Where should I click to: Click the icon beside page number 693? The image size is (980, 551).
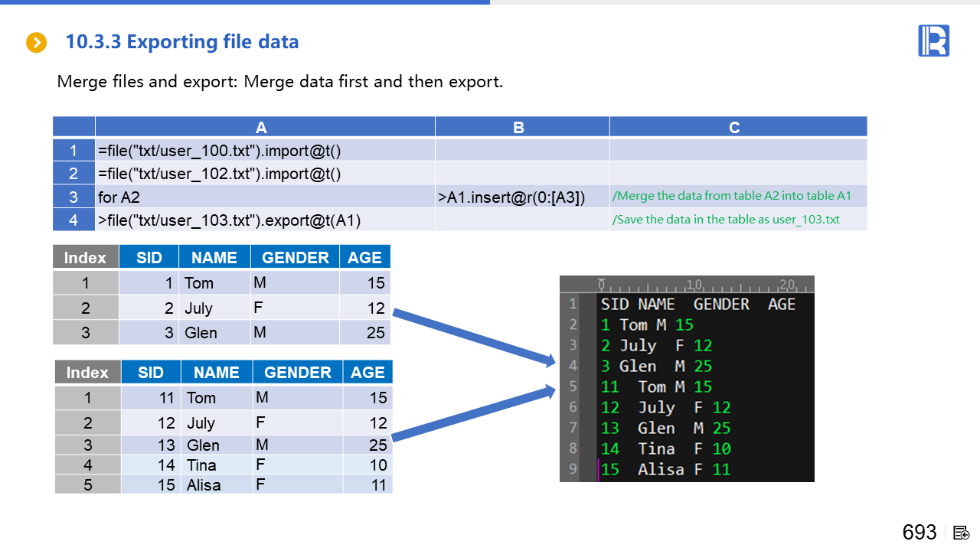click(x=962, y=533)
